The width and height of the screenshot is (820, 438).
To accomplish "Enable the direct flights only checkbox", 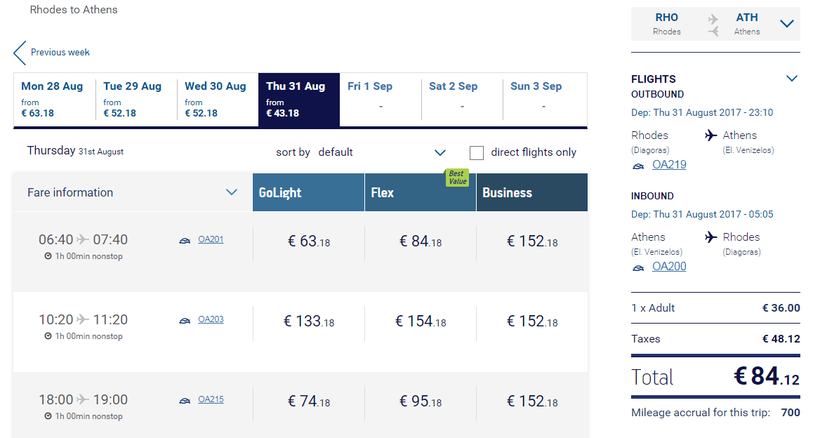I will point(476,153).
